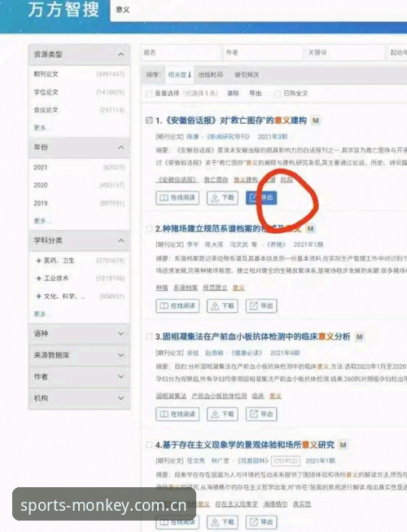This screenshot has width=407, height=532.
Task: Click the 题名 input field
Action: 182,53
